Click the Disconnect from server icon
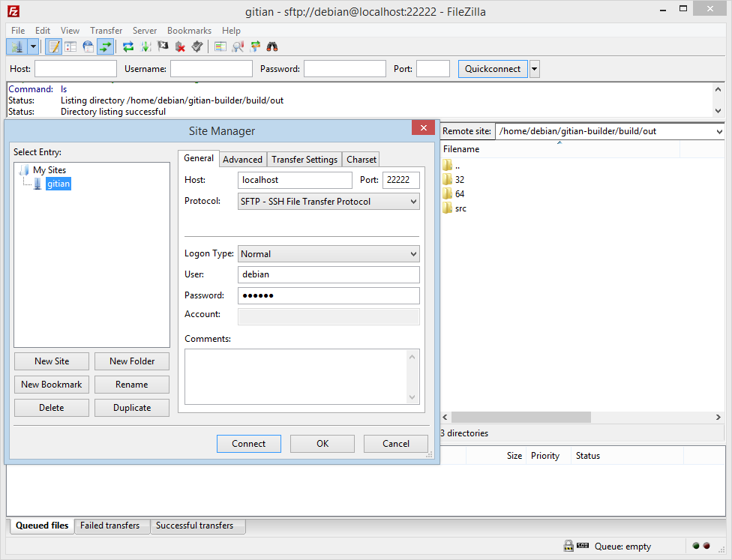The height and width of the screenshot is (560, 732). pos(180,46)
